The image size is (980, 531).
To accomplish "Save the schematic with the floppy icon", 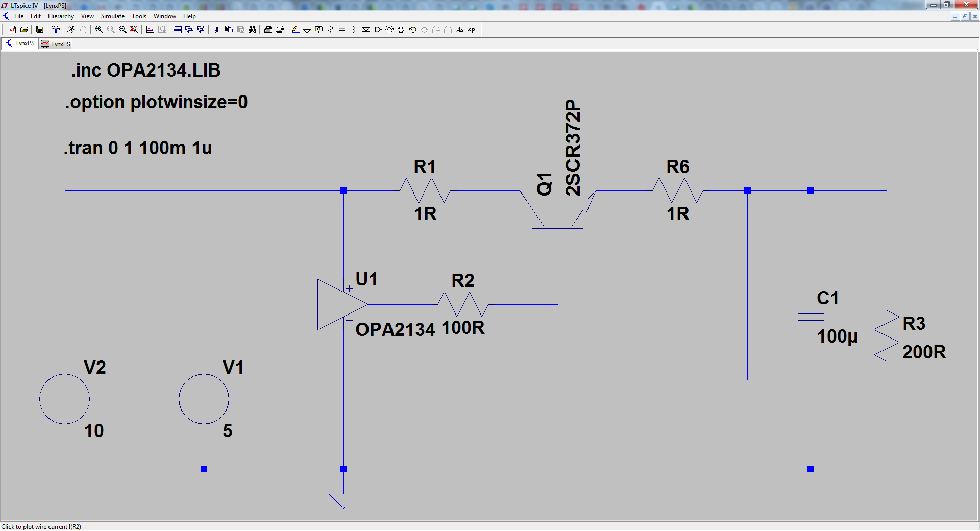I will tap(39, 30).
